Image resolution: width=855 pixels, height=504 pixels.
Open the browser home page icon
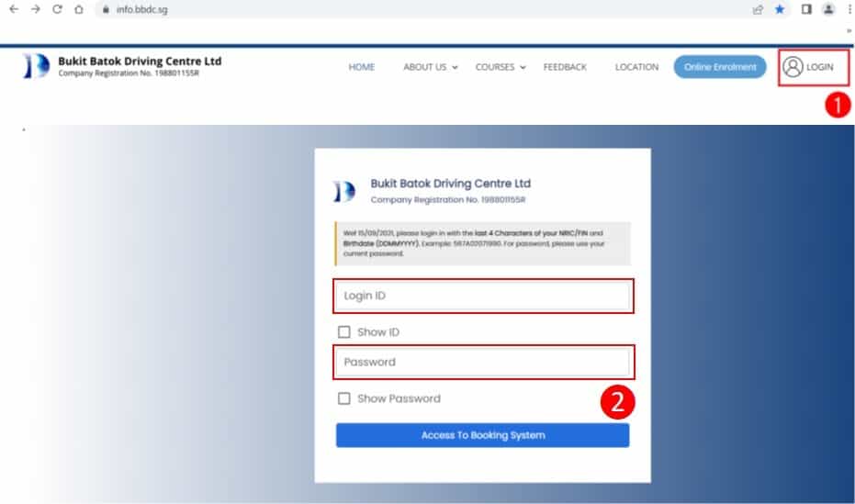click(x=79, y=10)
